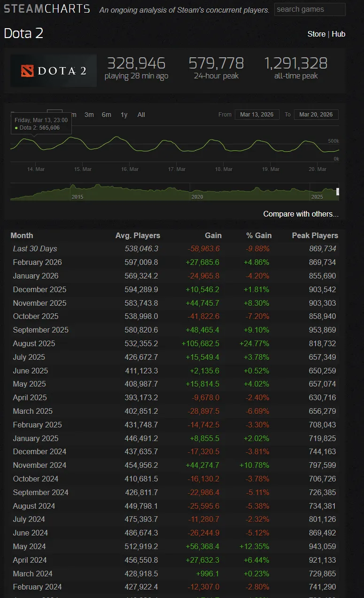Select the 6m zoom range

tap(107, 115)
